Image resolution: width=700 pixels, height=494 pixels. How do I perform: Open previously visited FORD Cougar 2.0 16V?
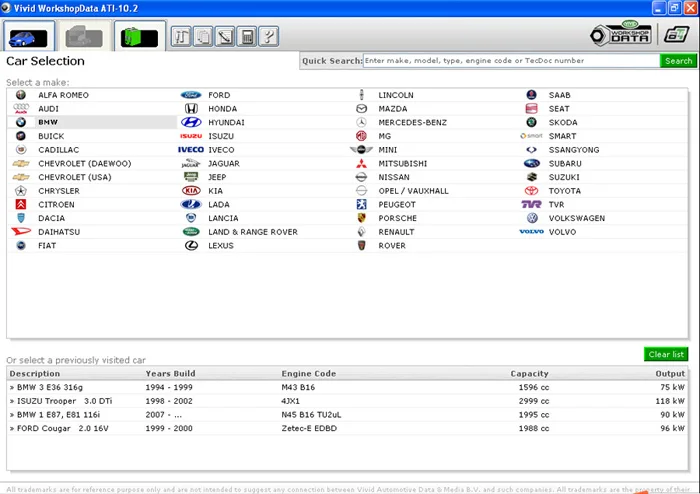coord(347,428)
